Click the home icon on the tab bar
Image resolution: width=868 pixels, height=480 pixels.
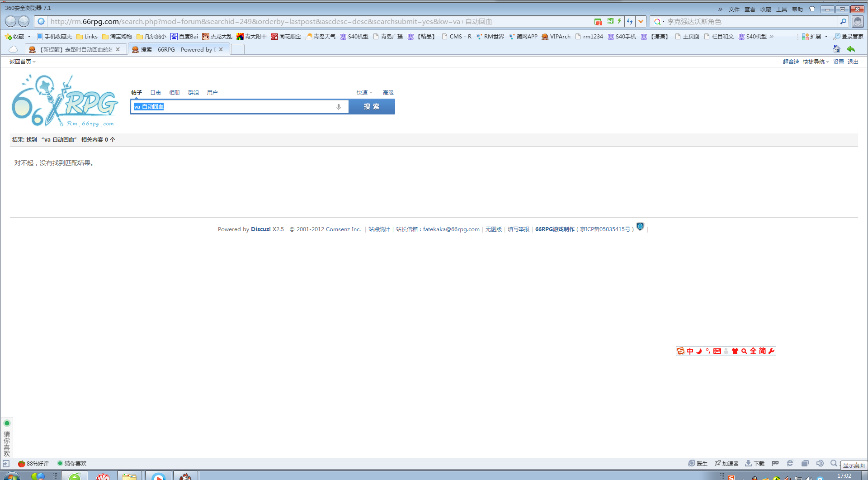[x=837, y=49]
